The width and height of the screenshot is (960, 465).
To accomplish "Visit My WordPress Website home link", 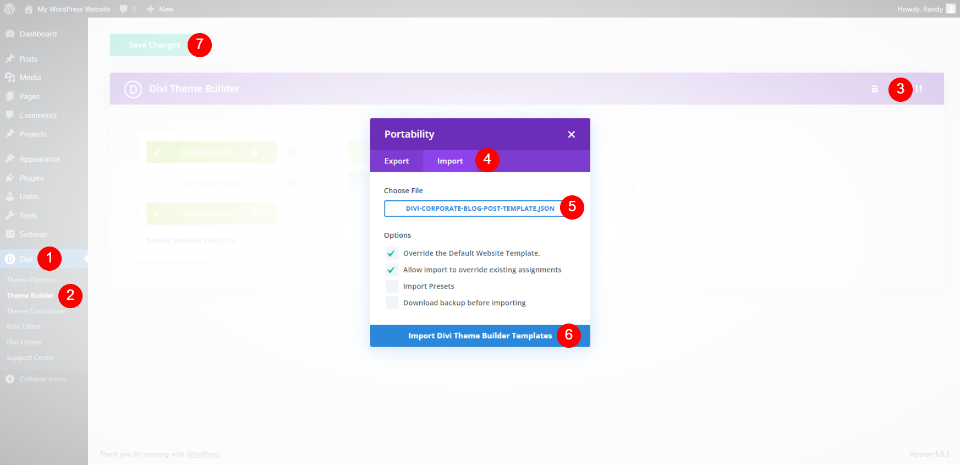I will 67,9.
